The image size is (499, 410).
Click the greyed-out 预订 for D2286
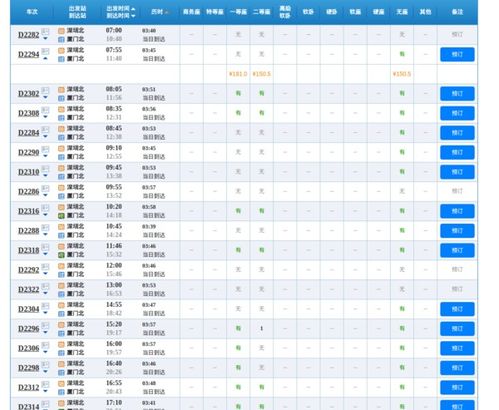point(457,191)
